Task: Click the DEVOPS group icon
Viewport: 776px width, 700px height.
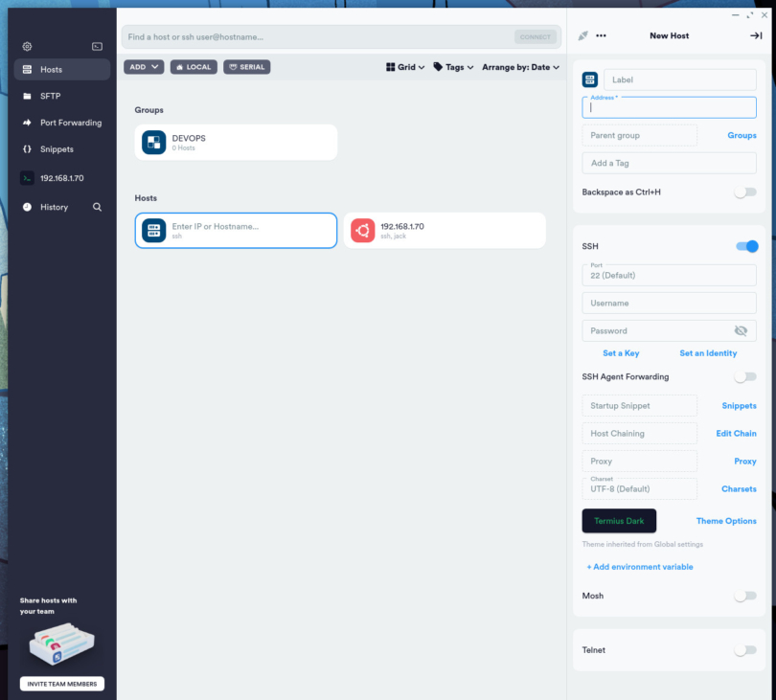Action: coord(154,143)
